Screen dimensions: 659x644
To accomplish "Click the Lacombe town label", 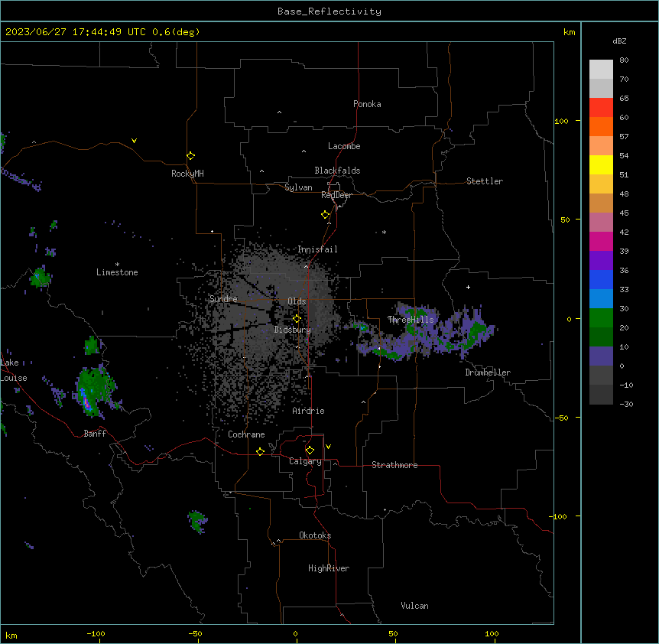I will (x=344, y=146).
